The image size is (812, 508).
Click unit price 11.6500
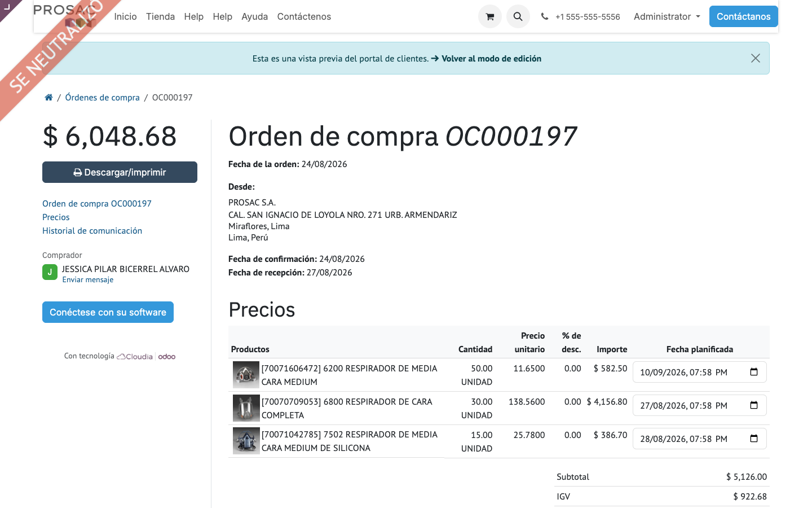(x=529, y=368)
